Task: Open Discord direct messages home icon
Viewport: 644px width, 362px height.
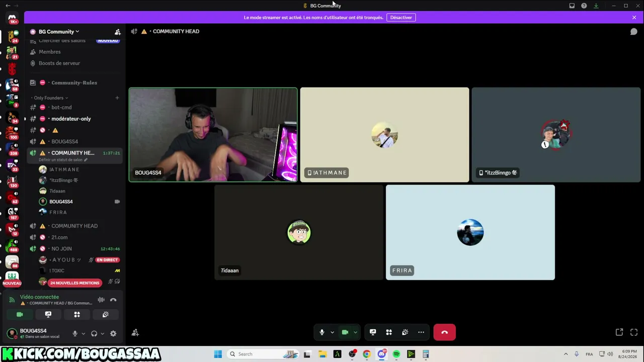Action: 12,19
